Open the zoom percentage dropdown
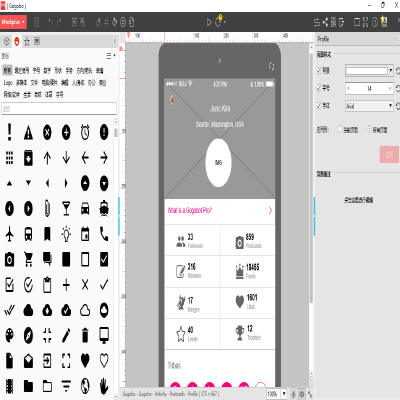This screenshot has width=400, height=400. pyautogui.click(x=284, y=394)
